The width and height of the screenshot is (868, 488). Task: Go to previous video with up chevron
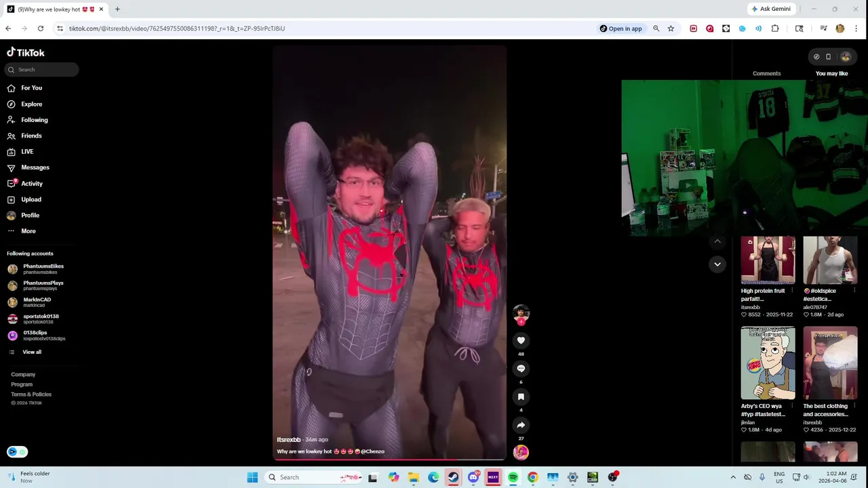click(717, 241)
